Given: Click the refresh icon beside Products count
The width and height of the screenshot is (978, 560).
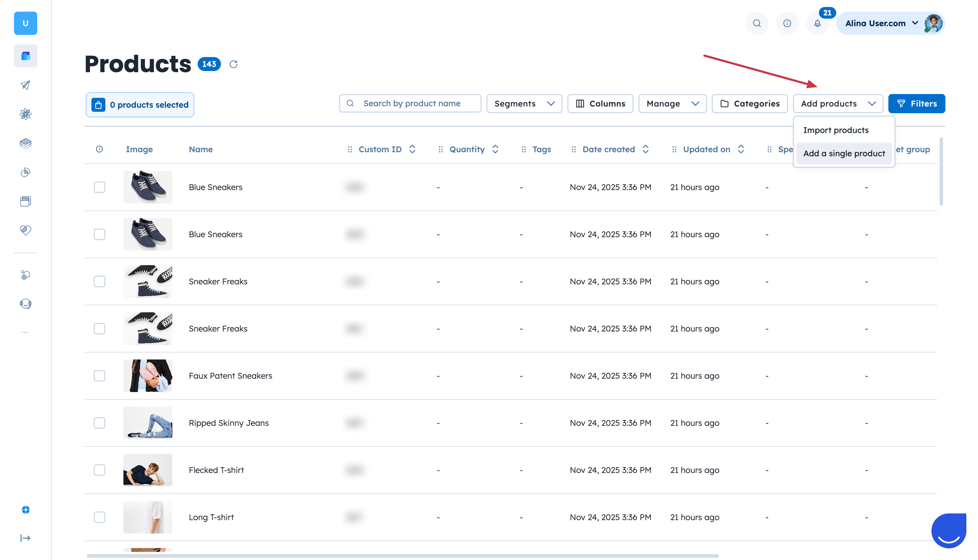Looking at the screenshot, I should click(233, 64).
